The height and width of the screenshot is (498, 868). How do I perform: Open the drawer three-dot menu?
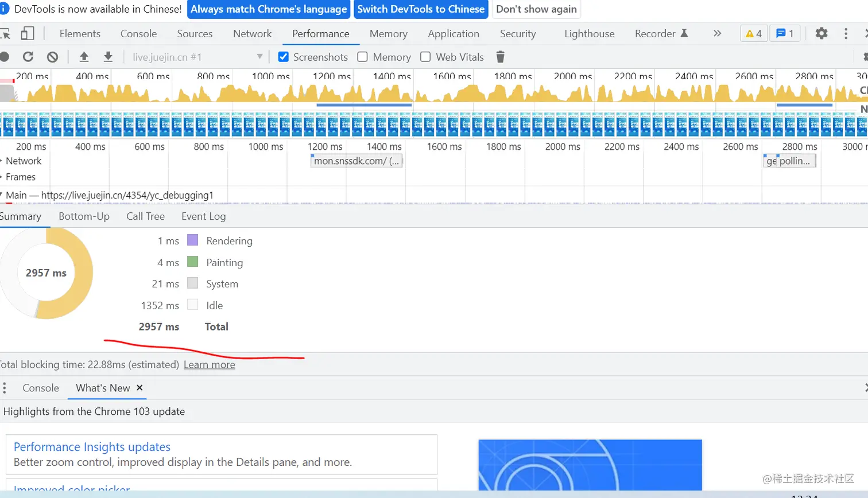coord(5,388)
